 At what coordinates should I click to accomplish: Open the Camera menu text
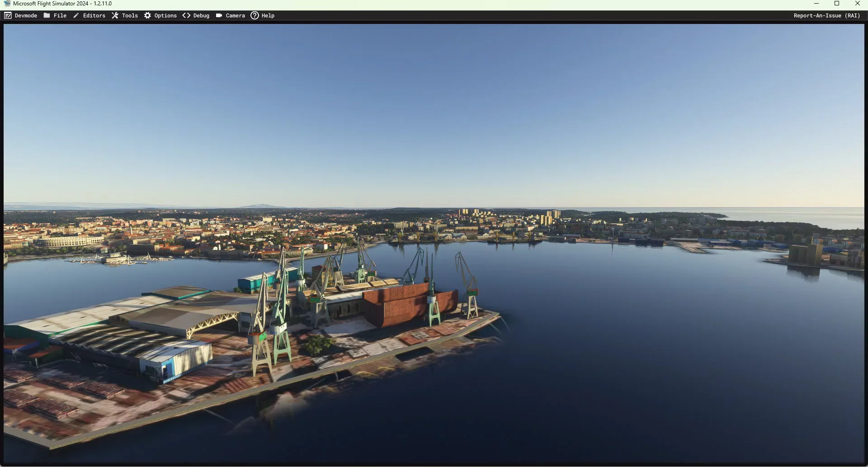point(235,15)
